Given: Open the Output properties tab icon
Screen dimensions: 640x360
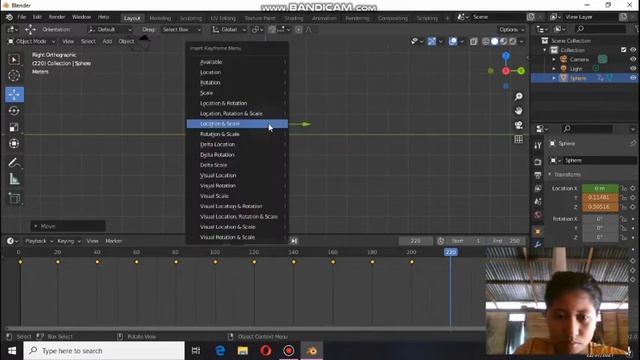Looking at the screenshot, I should (538, 175).
